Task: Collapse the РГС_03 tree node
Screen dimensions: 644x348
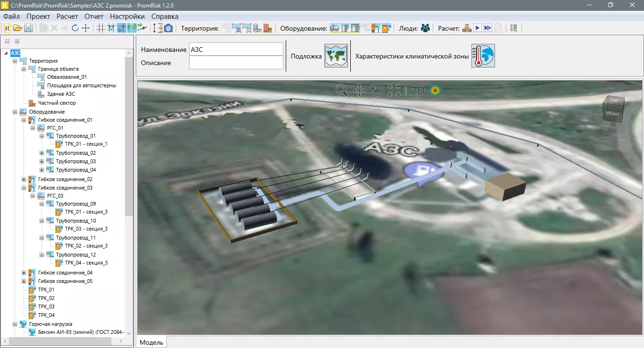Action: click(33, 196)
